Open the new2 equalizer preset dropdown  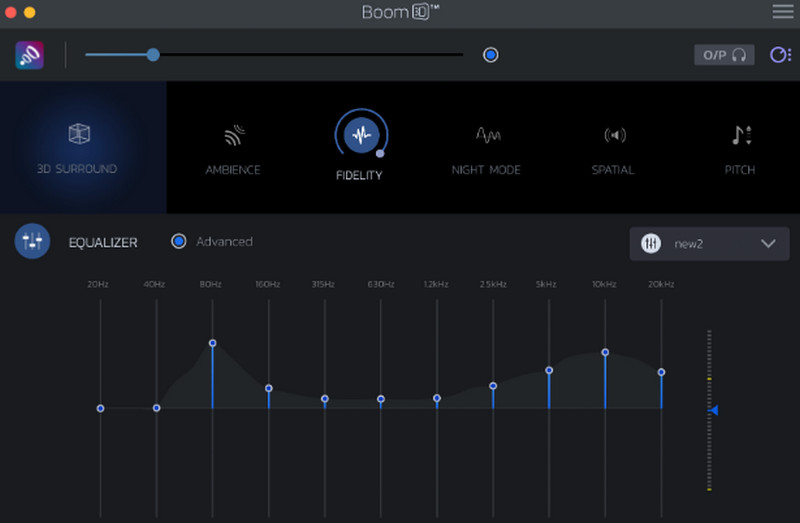tap(708, 243)
